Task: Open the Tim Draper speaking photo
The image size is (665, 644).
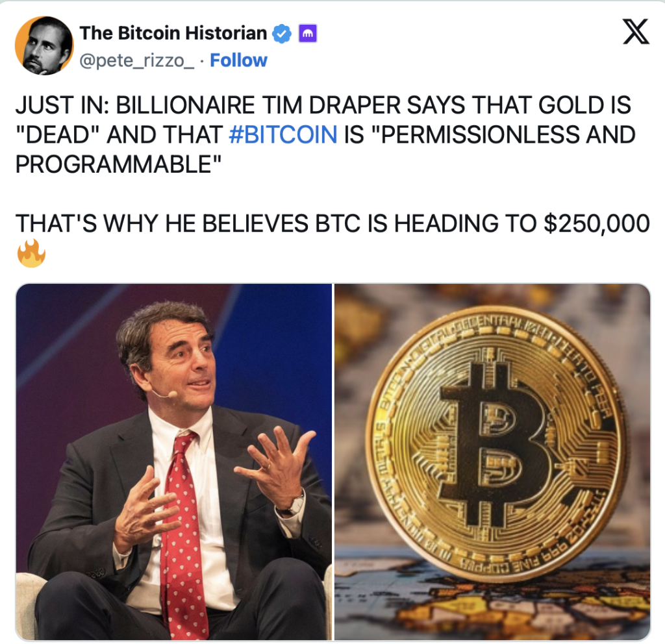Action: click(x=174, y=462)
